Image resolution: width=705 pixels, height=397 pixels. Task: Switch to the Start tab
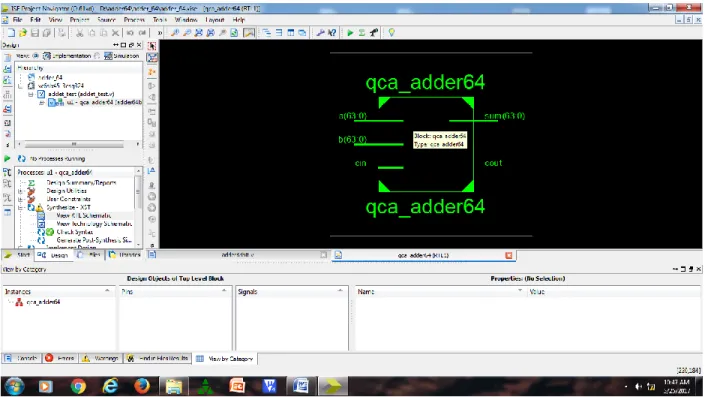(x=17, y=255)
